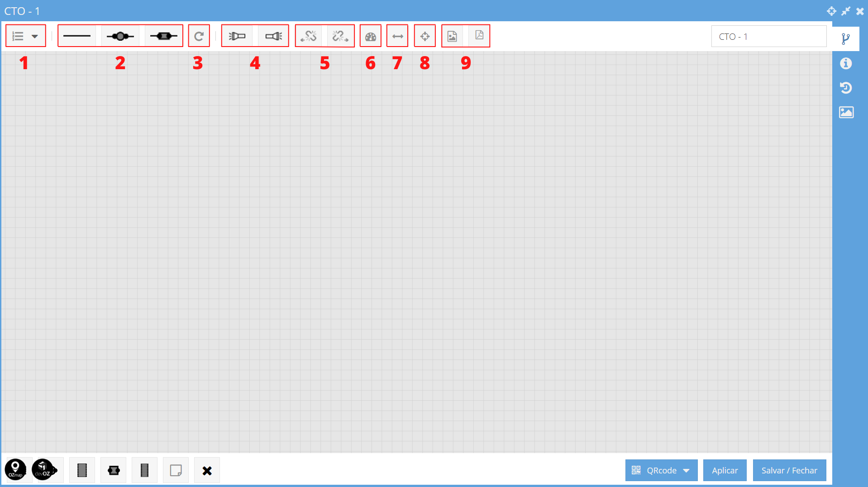Click the CTO - 1 name field
868x487 pixels.
769,37
